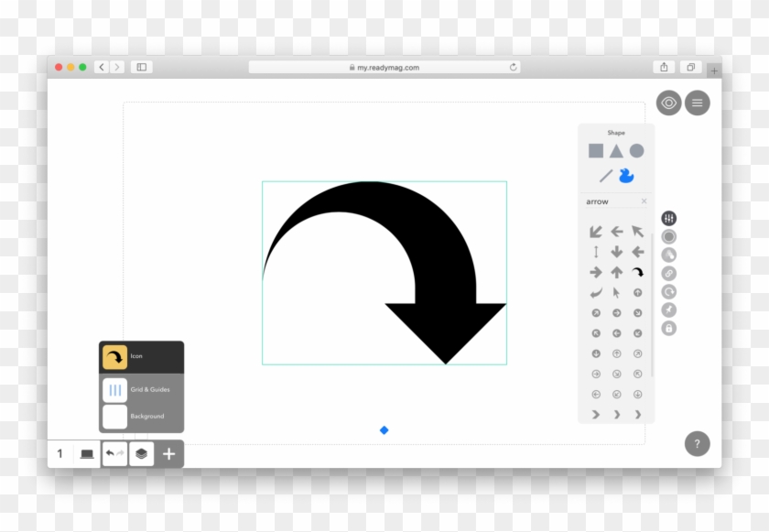Select the Grid & Guides layer
This screenshot has width=769, height=532.
[141, 390]
